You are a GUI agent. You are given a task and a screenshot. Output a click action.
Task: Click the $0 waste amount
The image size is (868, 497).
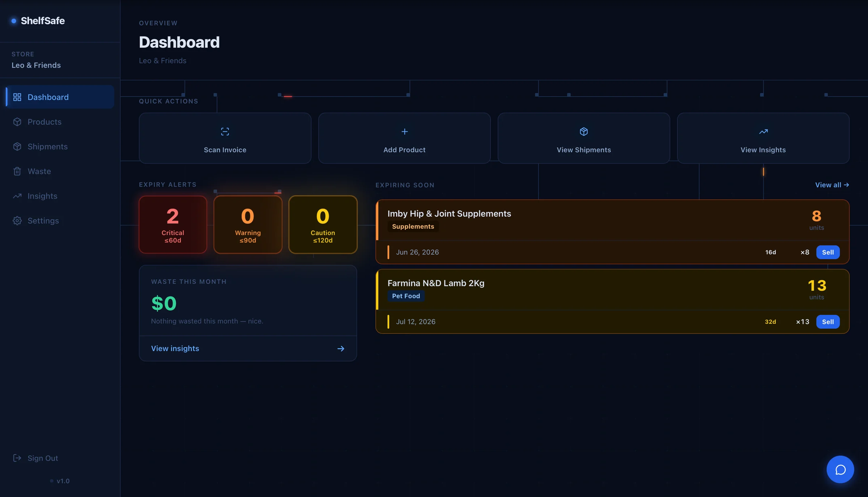pos(164,303)
